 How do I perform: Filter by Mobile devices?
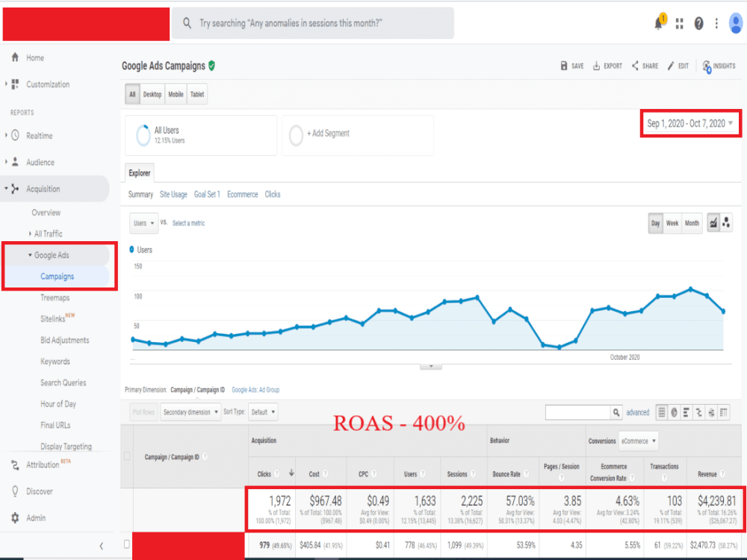pyautogui.click(x=176, y=94)
